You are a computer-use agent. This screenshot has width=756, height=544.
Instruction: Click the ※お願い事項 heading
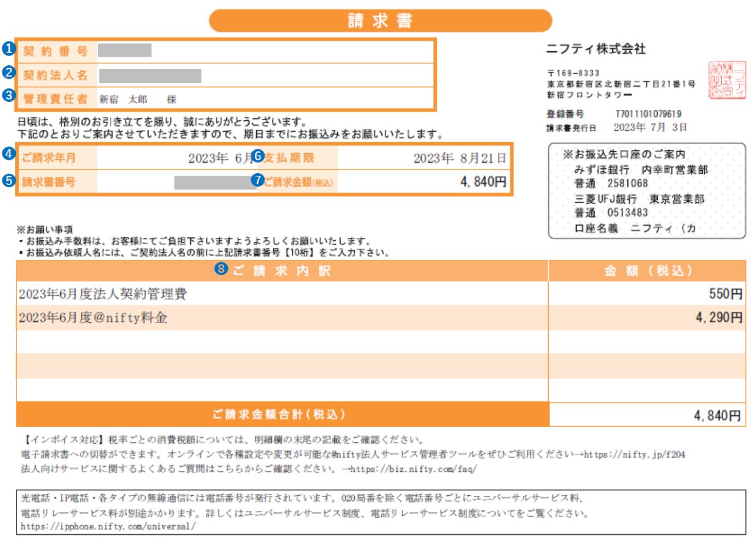(46, 230)
